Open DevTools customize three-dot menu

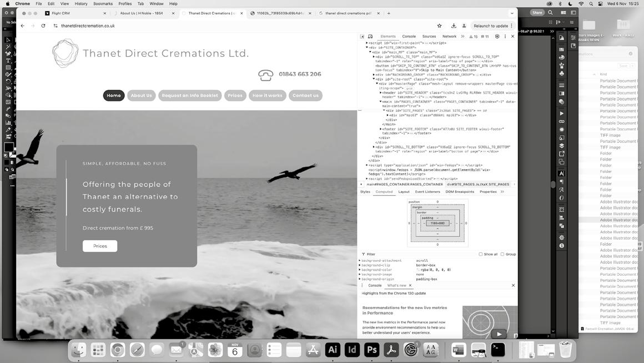click(x=505, y=37)
